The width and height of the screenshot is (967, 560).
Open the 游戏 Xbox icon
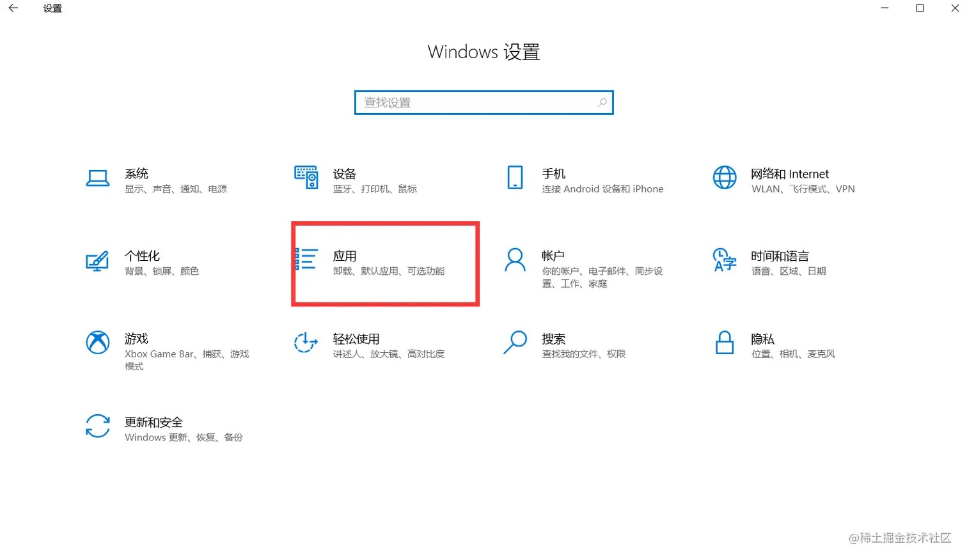click(x=97, y=343)
